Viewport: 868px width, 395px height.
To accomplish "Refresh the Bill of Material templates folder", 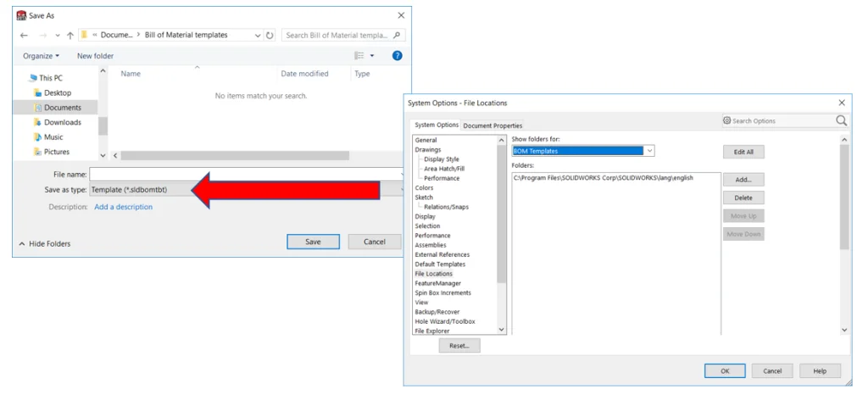I will (270, 36).
